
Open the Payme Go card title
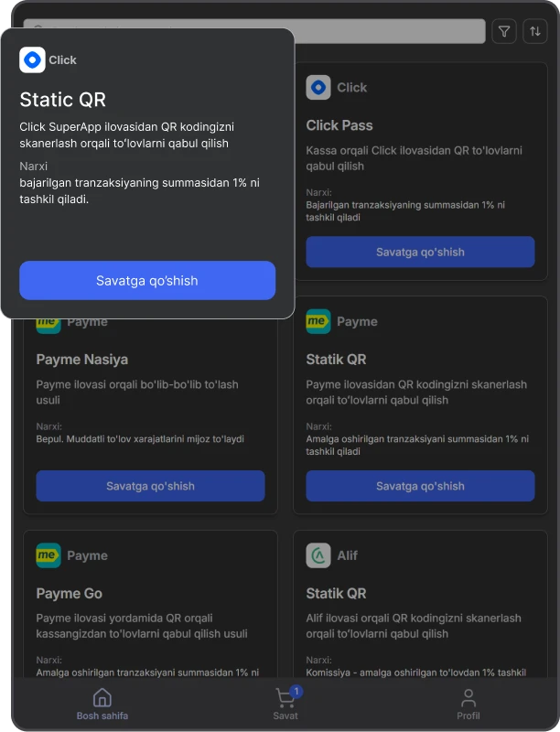(x=69, y=593)
